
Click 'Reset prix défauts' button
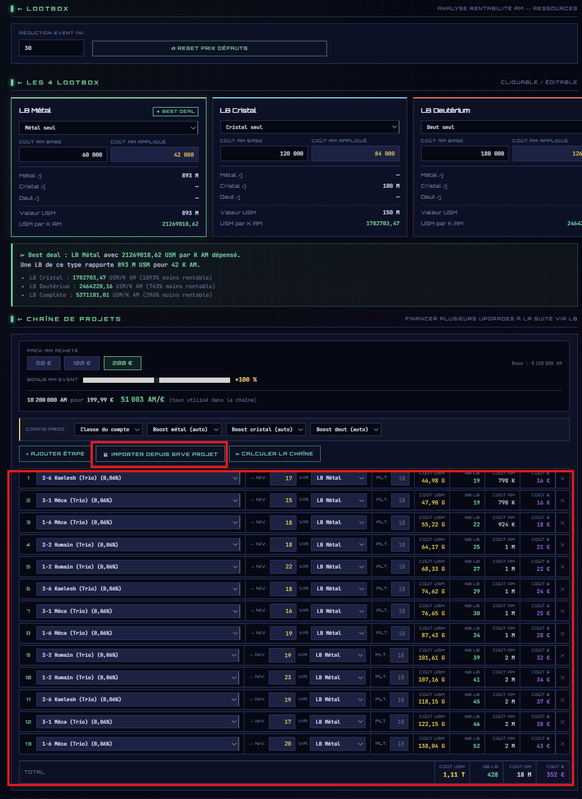209,48
